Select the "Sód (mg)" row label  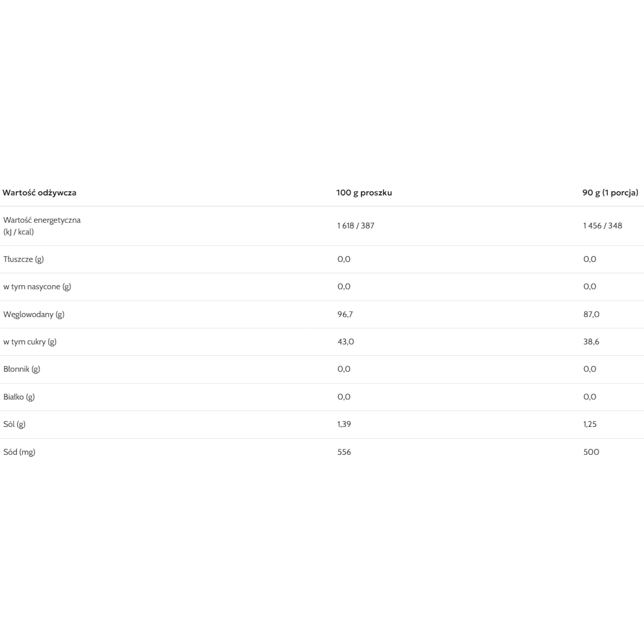19,452
